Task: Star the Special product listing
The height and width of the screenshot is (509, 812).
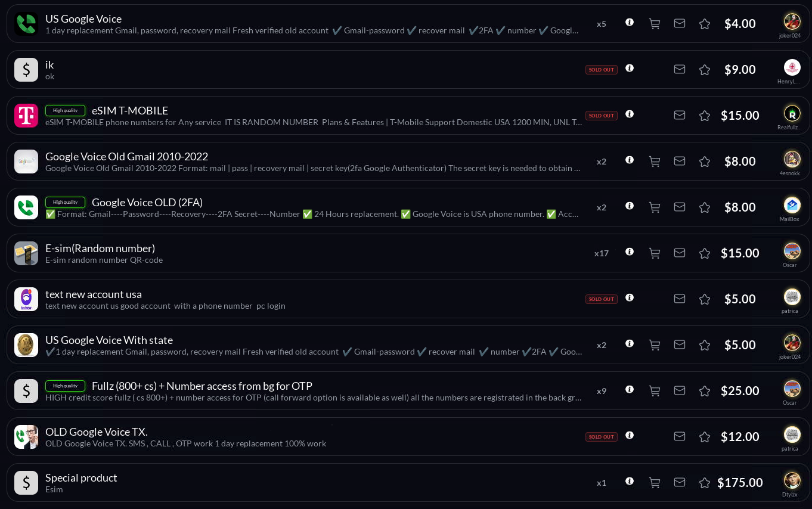Action: click(x=705, y=483)
